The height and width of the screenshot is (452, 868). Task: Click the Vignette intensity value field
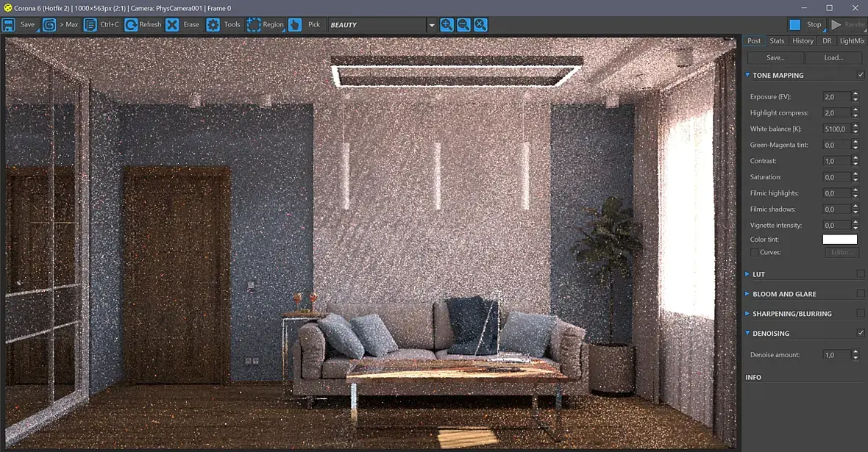point(836,225)
